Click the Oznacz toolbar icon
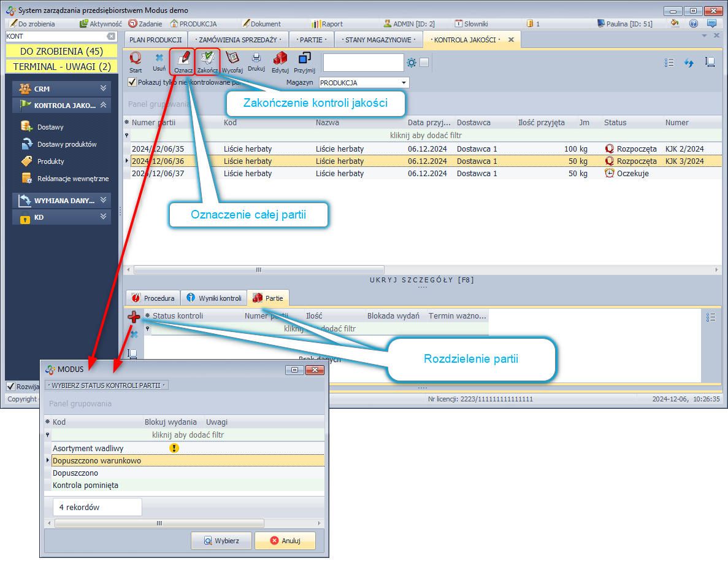This screenshot has height=561, width=728. pyautogui.click(x=183, y=59)
